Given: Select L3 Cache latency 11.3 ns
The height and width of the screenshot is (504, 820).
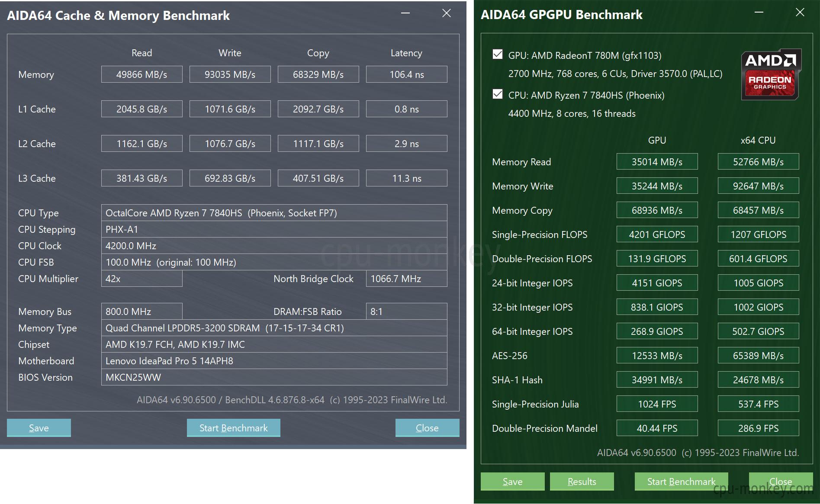Looking at the screenshot, I should tap(407, 178).
